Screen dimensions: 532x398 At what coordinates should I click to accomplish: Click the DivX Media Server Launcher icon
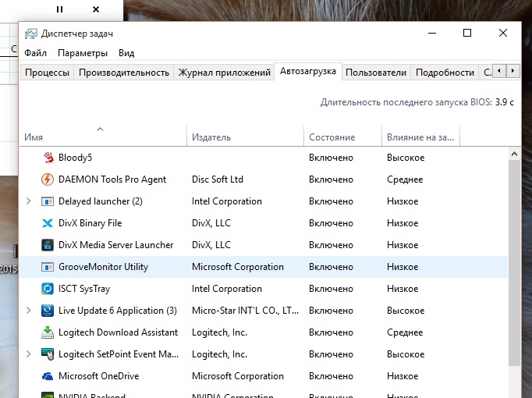pos(48,245)
